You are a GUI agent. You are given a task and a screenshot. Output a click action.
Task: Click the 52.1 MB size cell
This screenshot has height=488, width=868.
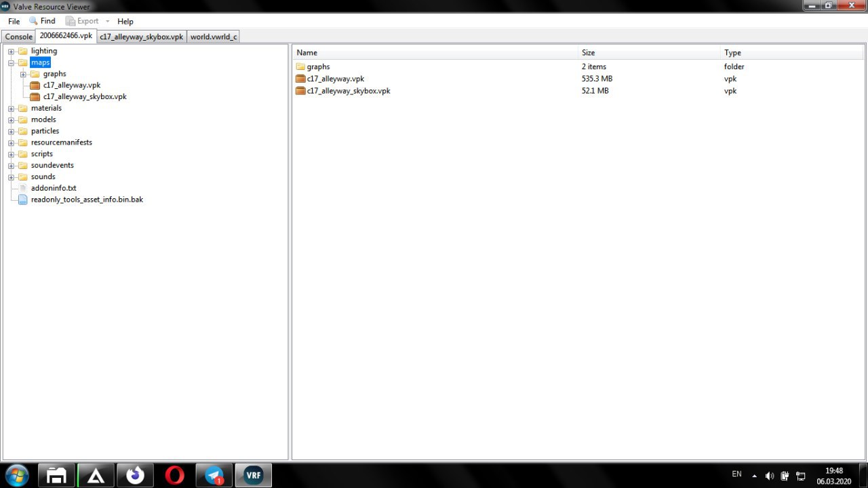[595, 91]
